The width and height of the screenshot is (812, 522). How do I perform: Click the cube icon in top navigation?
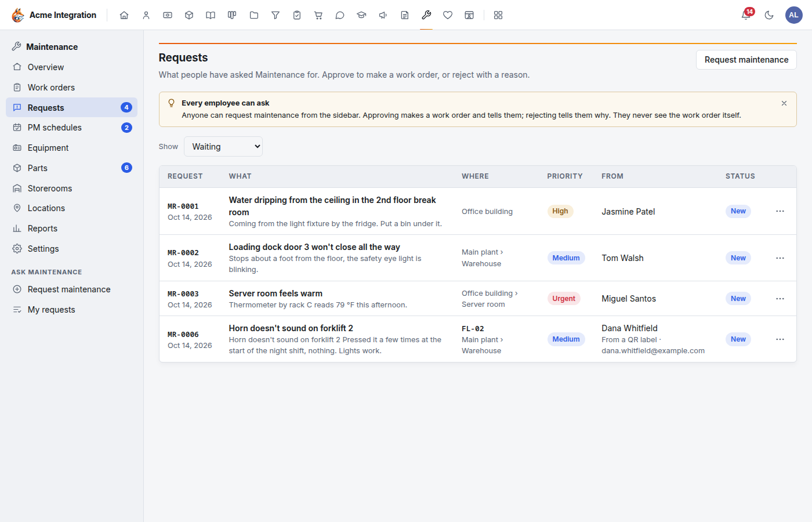pyautogui.click(x=189, y=15)
